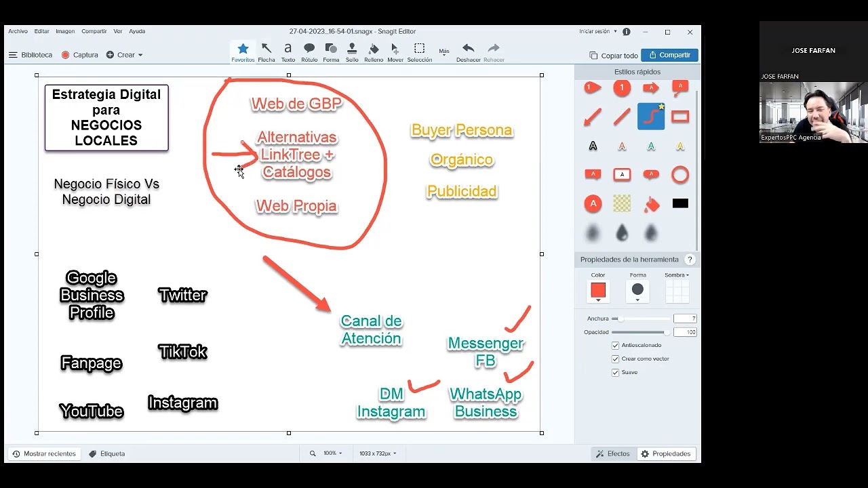Open the Sombra shadow dropdown
Image resolution: width=868 pixels, height=488 pixels.
[676, 275]
